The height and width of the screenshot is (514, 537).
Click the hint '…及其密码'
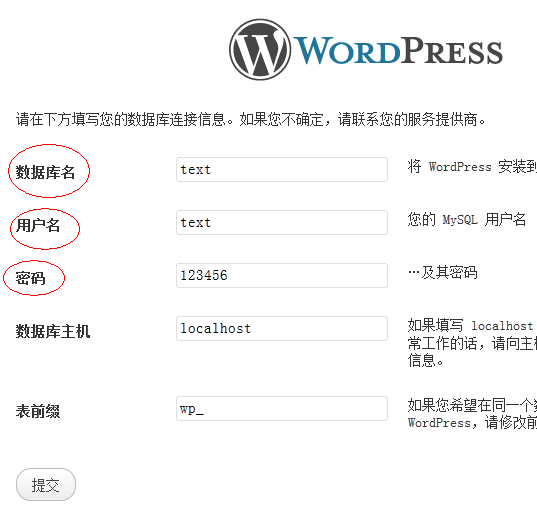pyautogui.click(x=442, y=273)
